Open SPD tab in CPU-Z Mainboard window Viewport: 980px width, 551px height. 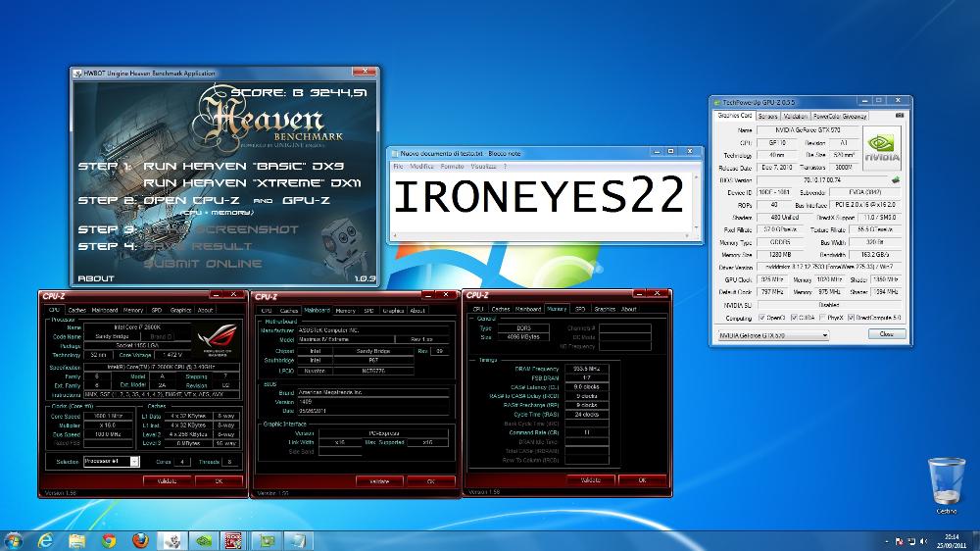[x=368, y=310]
